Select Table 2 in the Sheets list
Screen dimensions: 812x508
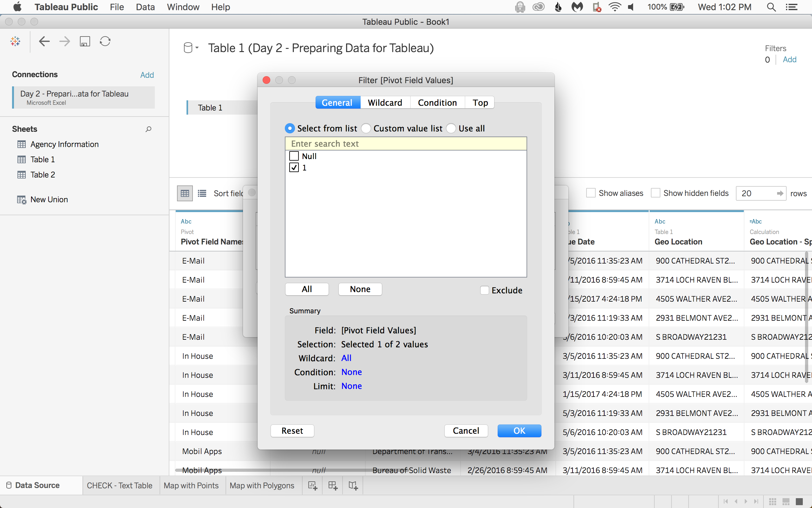(x=43, y=175)
